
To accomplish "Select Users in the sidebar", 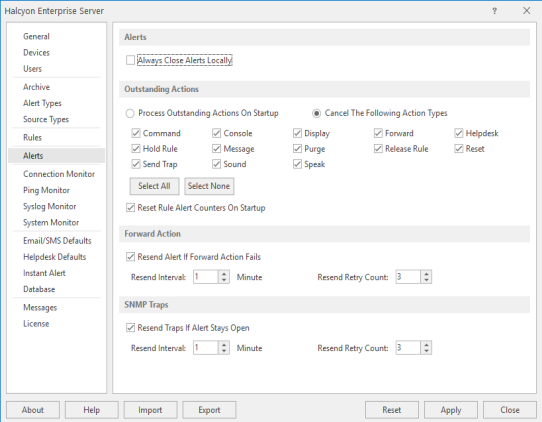I will (x=32, y=69).
